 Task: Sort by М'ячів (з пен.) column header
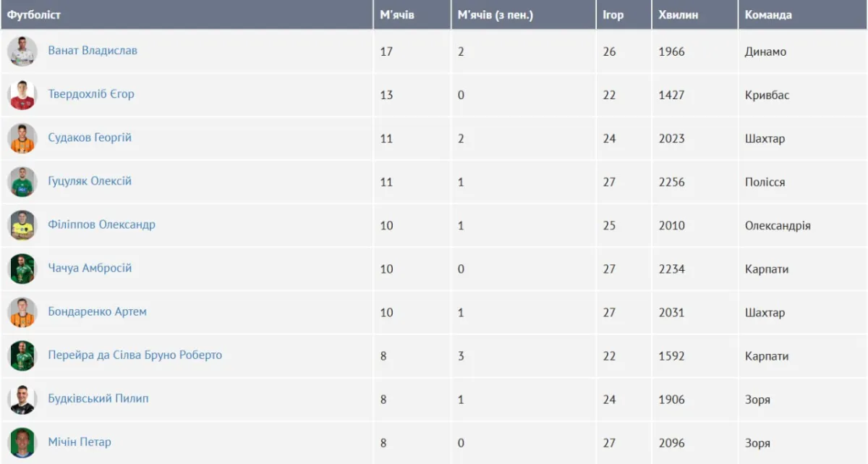click(524, 14)
